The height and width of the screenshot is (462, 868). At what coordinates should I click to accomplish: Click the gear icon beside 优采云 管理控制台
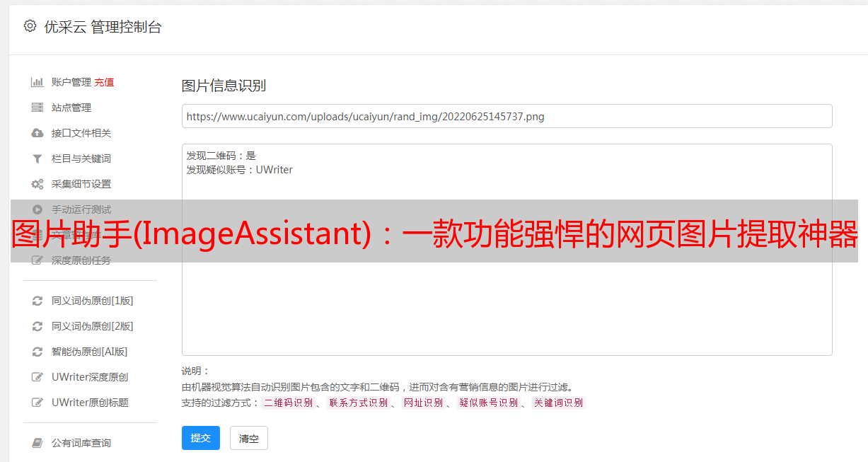coord(30,26)
